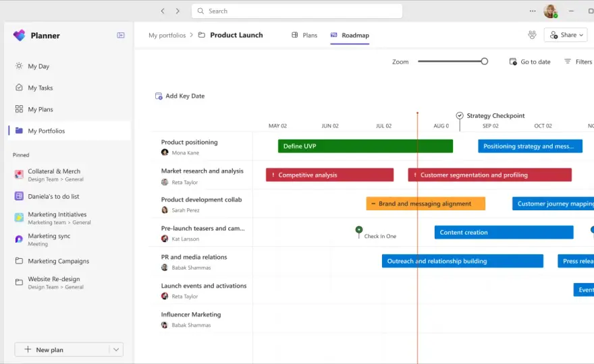Click Kat Larsson's avatar
This screenshot has height=364, width=594.
(x=165, y=239)
